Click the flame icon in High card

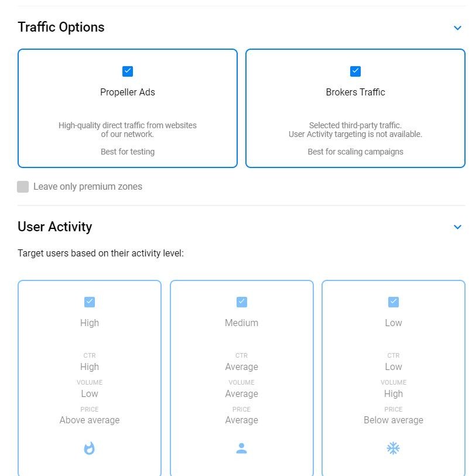click(90, 448)
